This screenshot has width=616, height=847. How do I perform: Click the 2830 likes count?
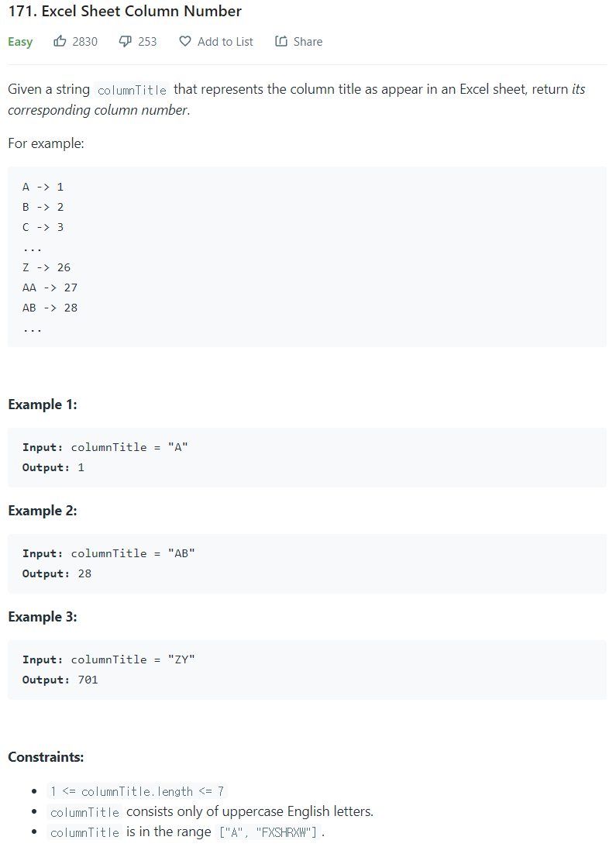[84, 42]
